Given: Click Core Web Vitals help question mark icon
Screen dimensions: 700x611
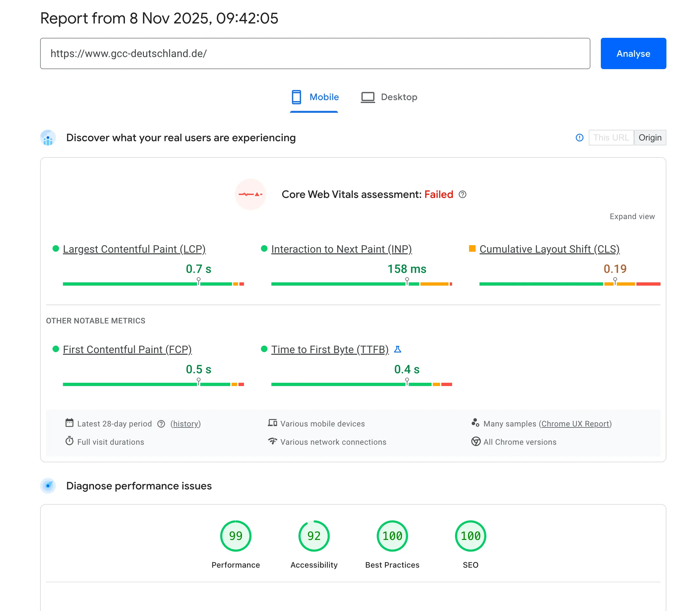Looking at the screenshot, I should pos(462,194).
